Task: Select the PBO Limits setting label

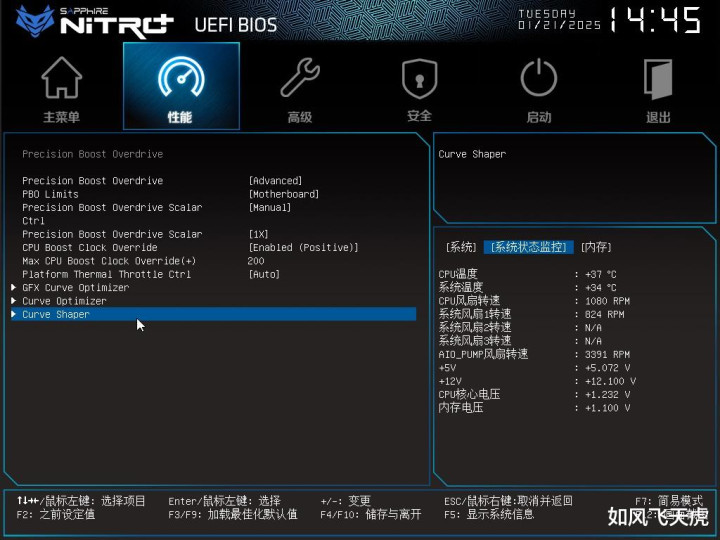Action: point(50,194)
